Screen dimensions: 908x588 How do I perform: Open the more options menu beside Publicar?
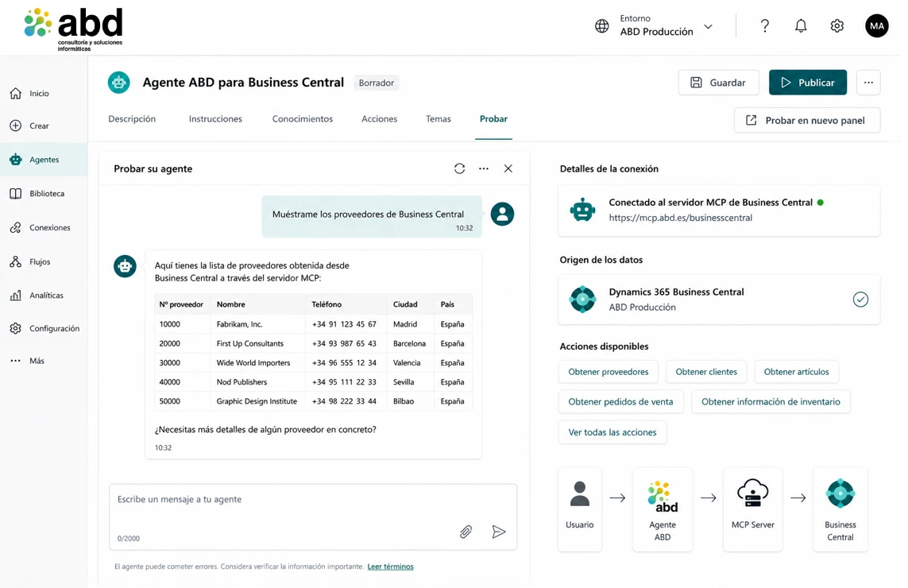tap(868, 83)
